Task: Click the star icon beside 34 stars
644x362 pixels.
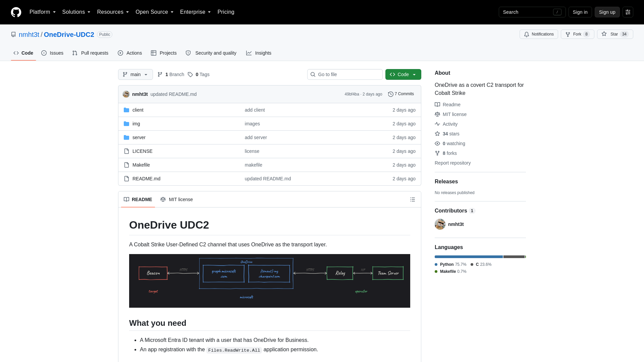Action: coord(437,134)
